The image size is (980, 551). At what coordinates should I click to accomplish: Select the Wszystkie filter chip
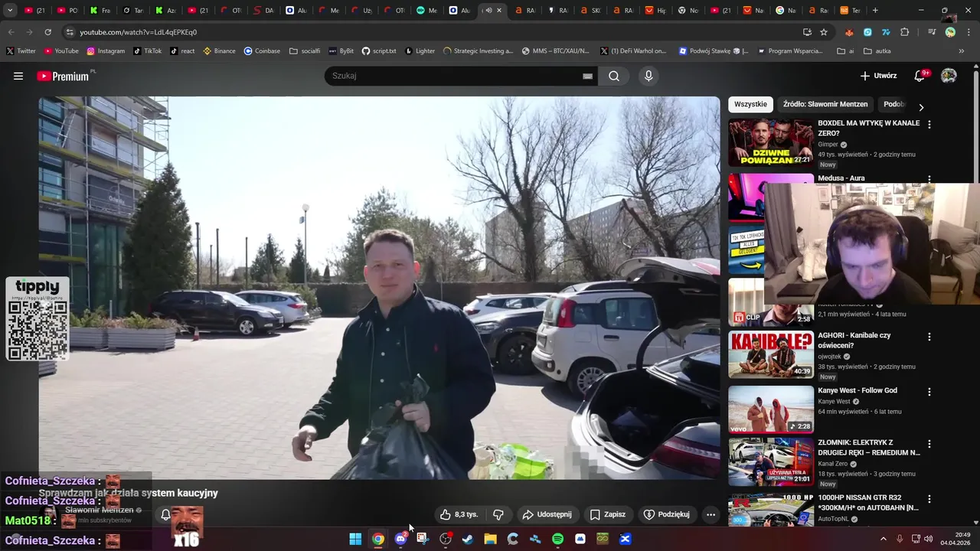pyautogui.click(x=750, y=104)
